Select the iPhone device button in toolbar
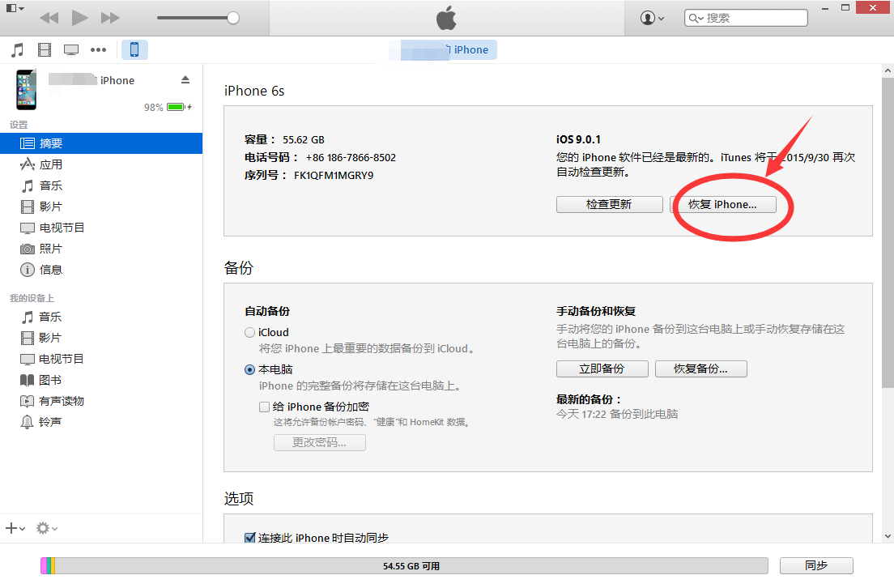The height and width of the screenshot is (588, 894). pyautogui.click(x=134, y=49)
